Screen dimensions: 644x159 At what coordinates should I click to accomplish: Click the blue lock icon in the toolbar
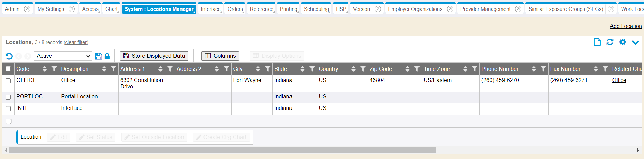coord(107,56)
